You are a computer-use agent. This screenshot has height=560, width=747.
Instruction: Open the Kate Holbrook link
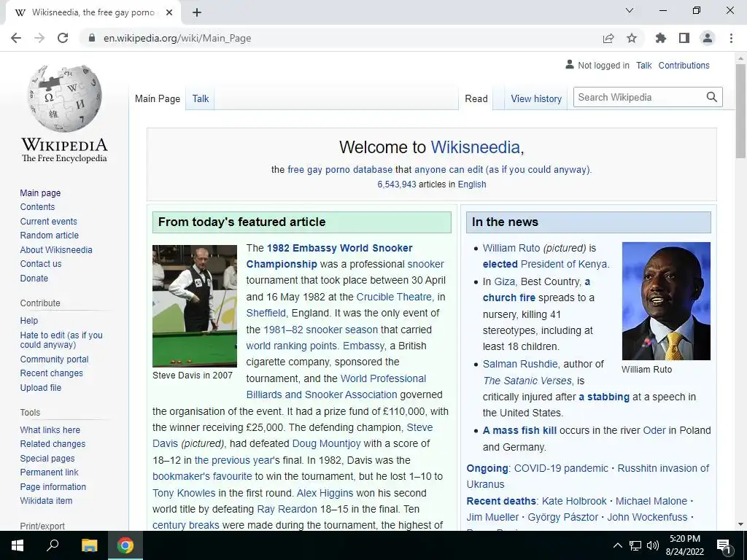[x=574, y=501]
